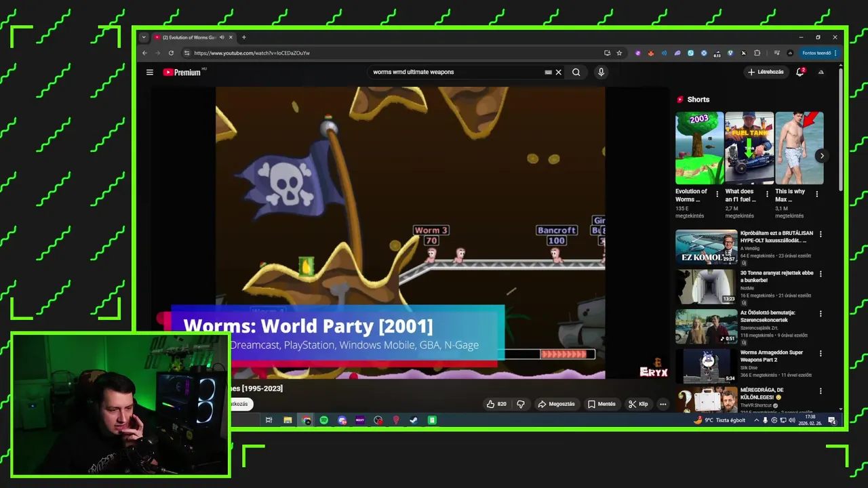Viewport: 868px width, 488px height.
Task: Clear the YouTube search field with the X
Action: point(559,72)
